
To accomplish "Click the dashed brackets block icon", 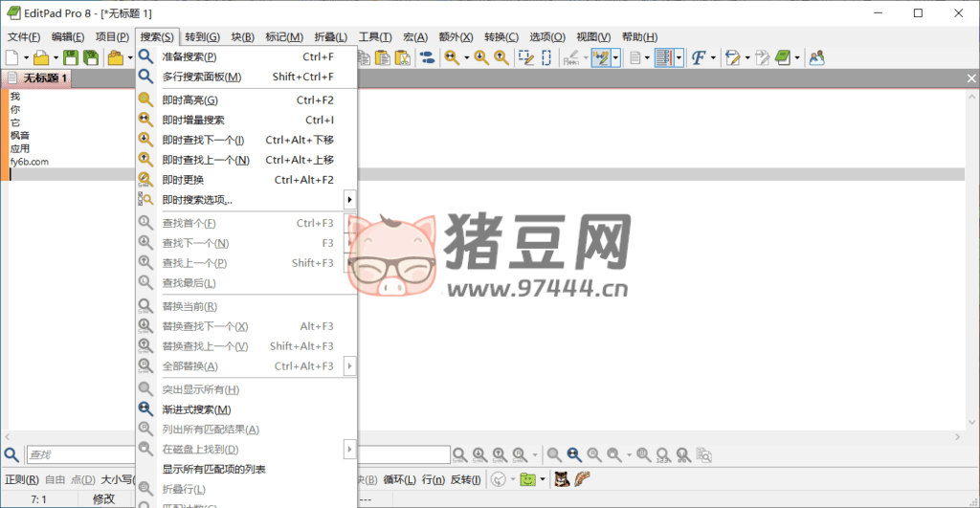I will point(546,58).
